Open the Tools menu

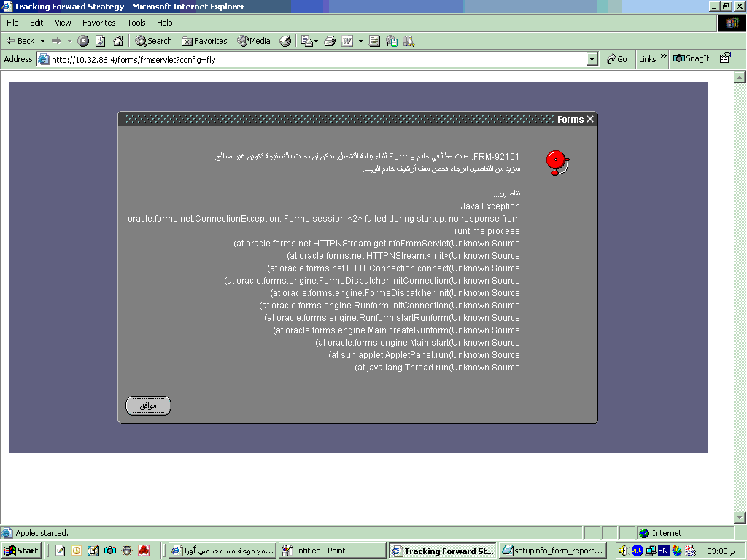pos(136,23)
